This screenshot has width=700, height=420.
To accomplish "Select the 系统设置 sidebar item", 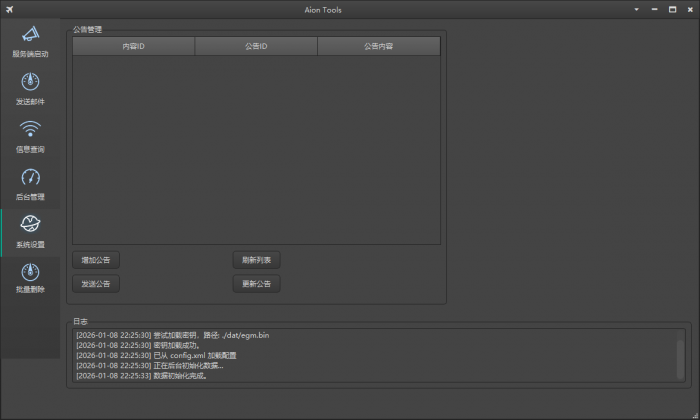I will (30, 233).
